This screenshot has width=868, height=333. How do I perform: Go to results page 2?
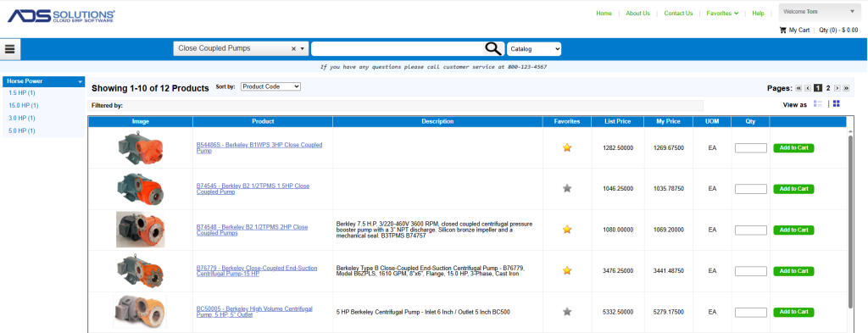tap(828, 88)
